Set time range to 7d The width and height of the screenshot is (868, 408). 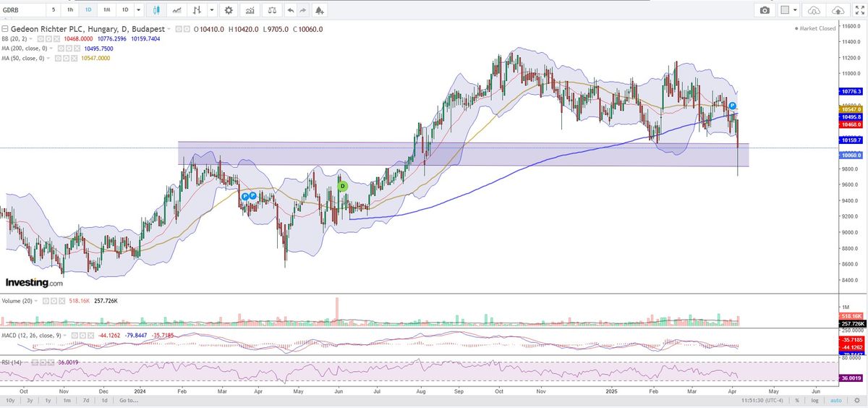[x=85, y=400]
